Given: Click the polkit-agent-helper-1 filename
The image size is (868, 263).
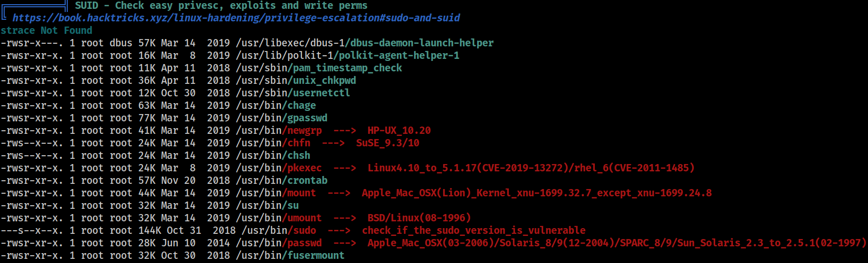Looking at the screenshot, I should [x=399, y=55].
